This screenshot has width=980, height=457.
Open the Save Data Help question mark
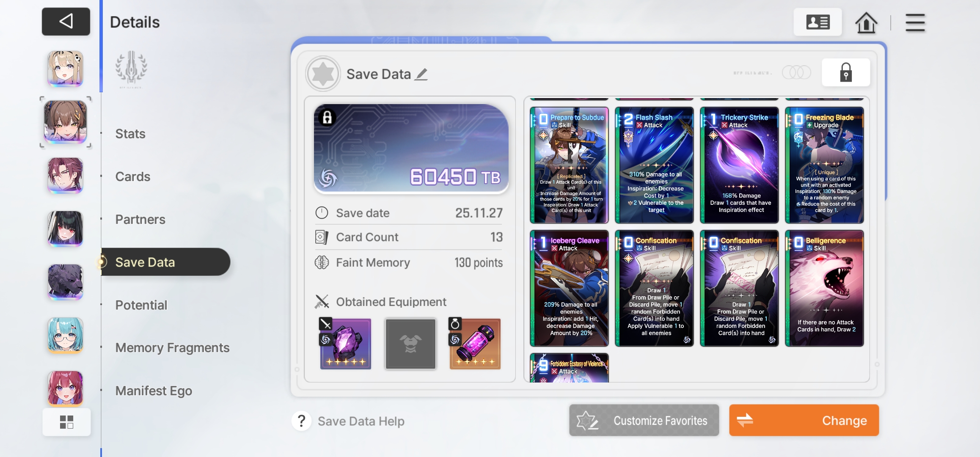301,421
